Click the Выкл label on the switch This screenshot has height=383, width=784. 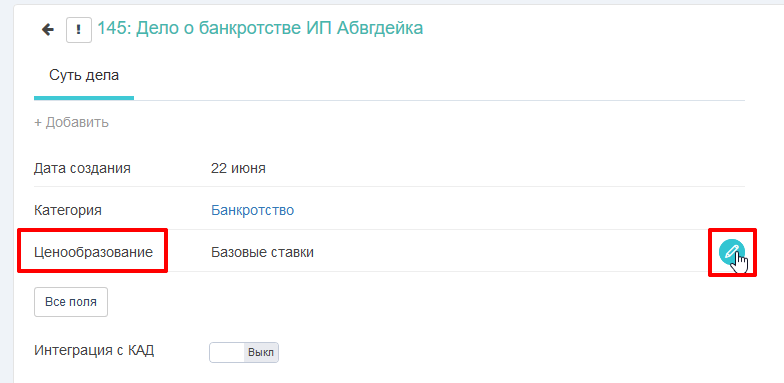coord(261,352)
